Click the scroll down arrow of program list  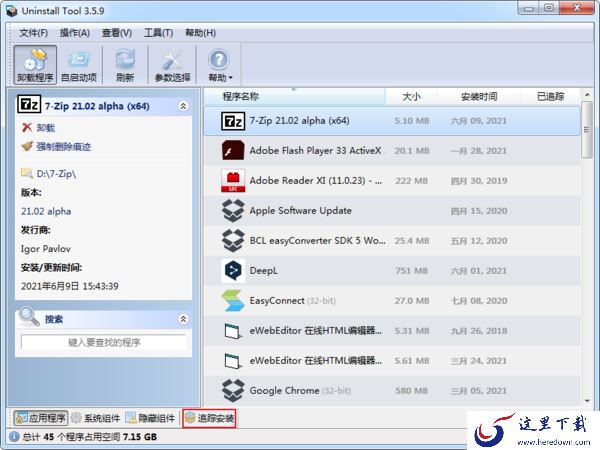click(587, 401)
